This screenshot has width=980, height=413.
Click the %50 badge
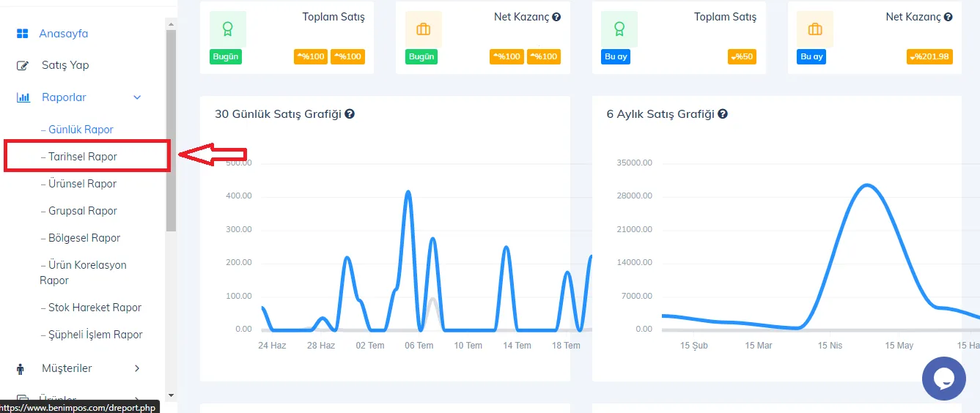(743, 56)
